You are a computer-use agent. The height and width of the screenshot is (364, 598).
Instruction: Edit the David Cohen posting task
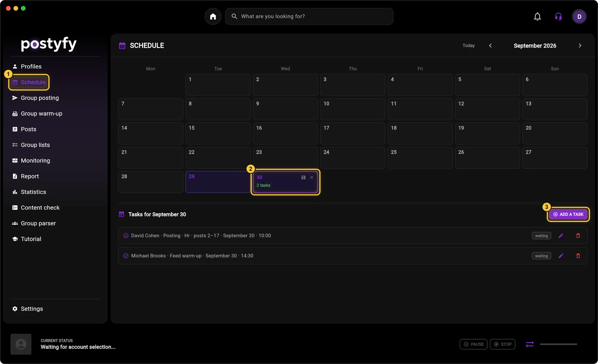(561, 236)
